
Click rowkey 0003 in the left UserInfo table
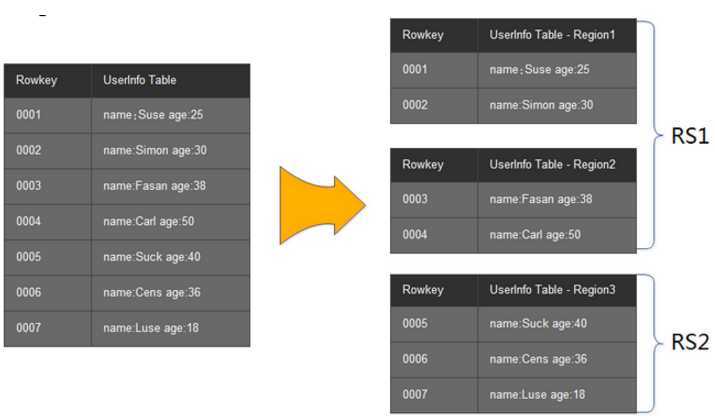pyautogui.click(x=28, y=186)
